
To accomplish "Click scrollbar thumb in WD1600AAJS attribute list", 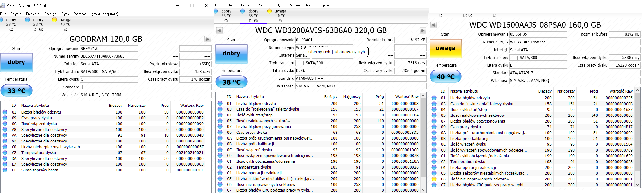I will (x=637, y=132).
